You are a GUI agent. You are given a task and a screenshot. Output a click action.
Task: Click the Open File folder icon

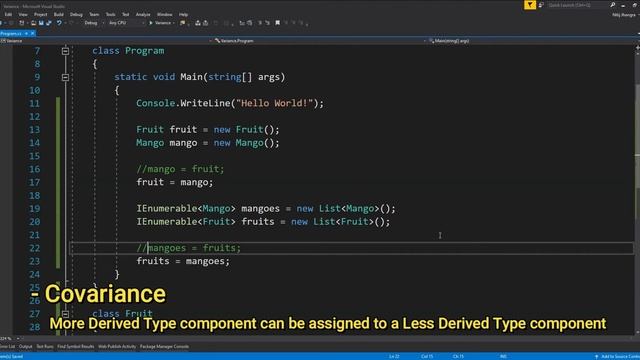[33, 23]
